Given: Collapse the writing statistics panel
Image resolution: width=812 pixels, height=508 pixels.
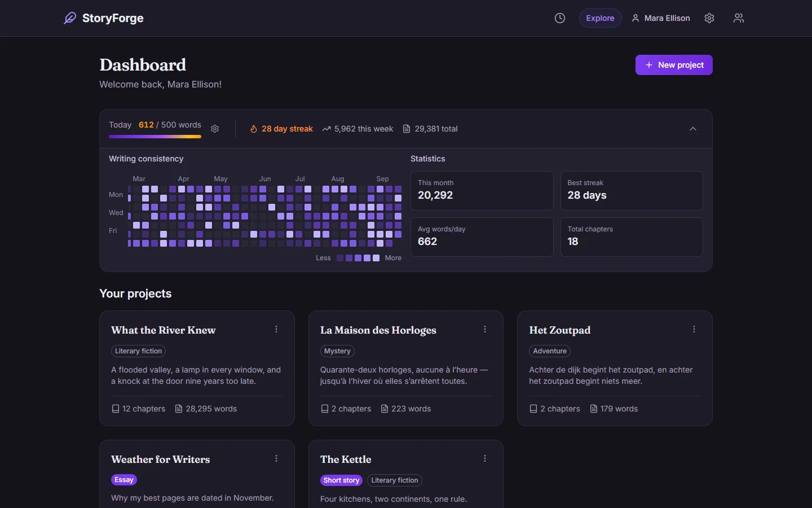Looking at the screenshot, I should coord(693,129).
